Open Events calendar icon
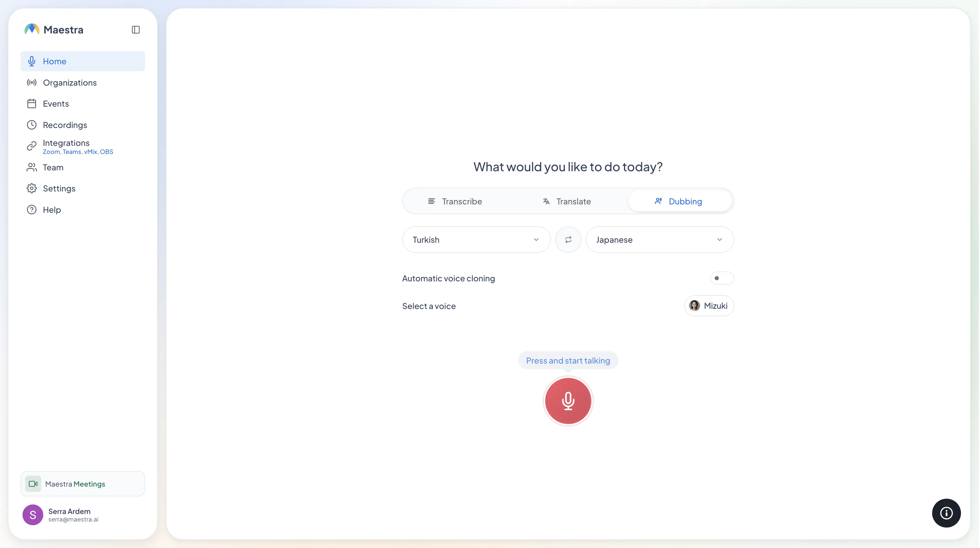The height and width of the screenshot is (548, 980). click(x=32, y=104)
